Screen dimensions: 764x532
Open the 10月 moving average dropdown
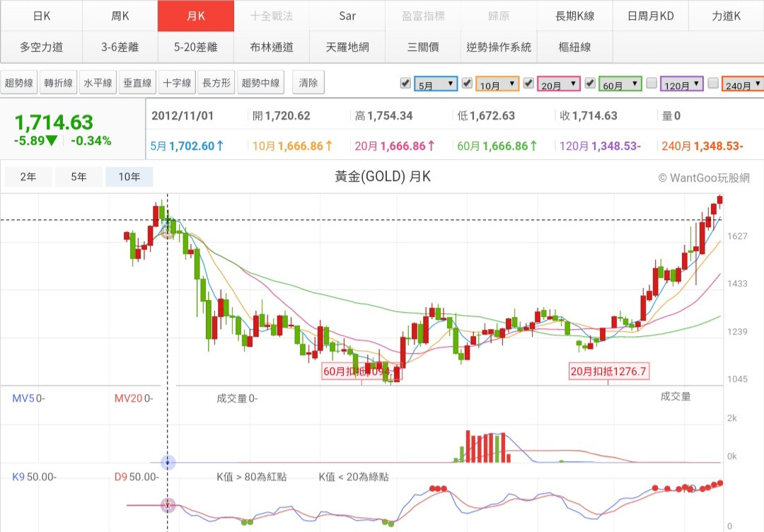pyautogui.click(x=498, y=85)
